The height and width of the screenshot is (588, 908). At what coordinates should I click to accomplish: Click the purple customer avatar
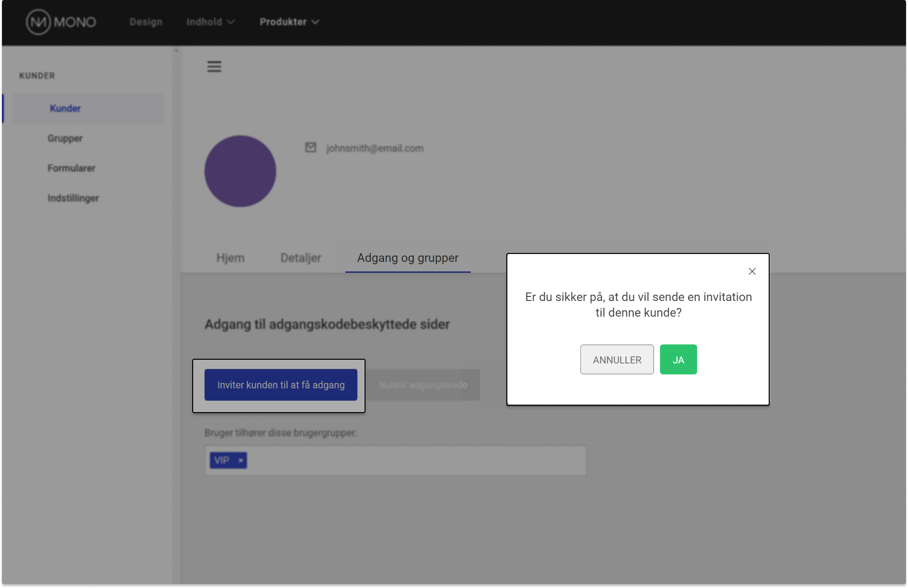[240, 171]
